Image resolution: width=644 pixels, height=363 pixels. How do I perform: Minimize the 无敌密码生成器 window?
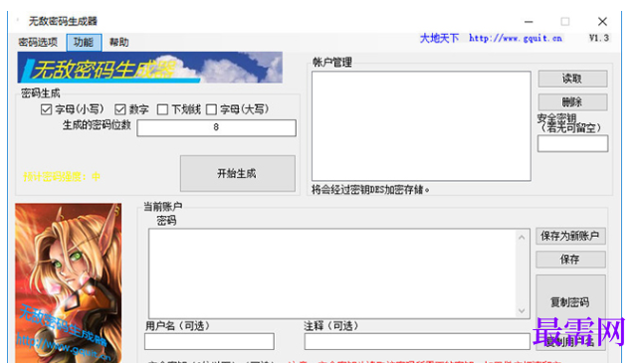point(529,21)
